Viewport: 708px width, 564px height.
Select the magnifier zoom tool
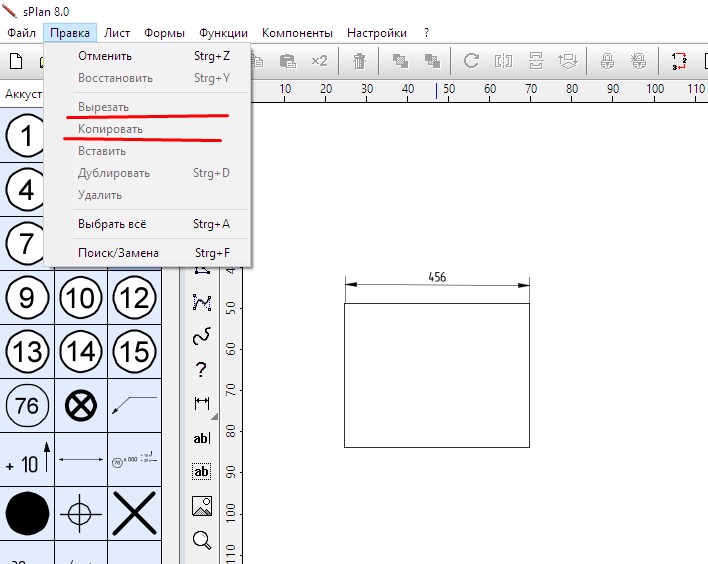pyautogui.click(x=202, y=540)
